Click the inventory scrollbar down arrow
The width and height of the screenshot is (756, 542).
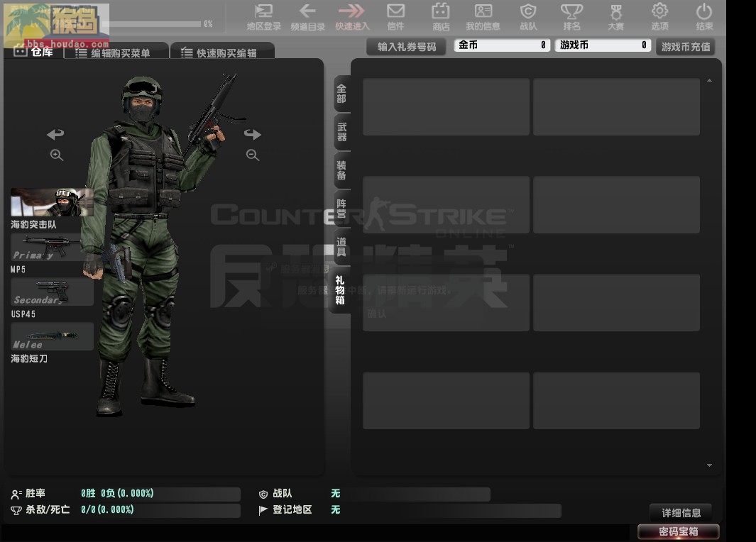(709, 465)
